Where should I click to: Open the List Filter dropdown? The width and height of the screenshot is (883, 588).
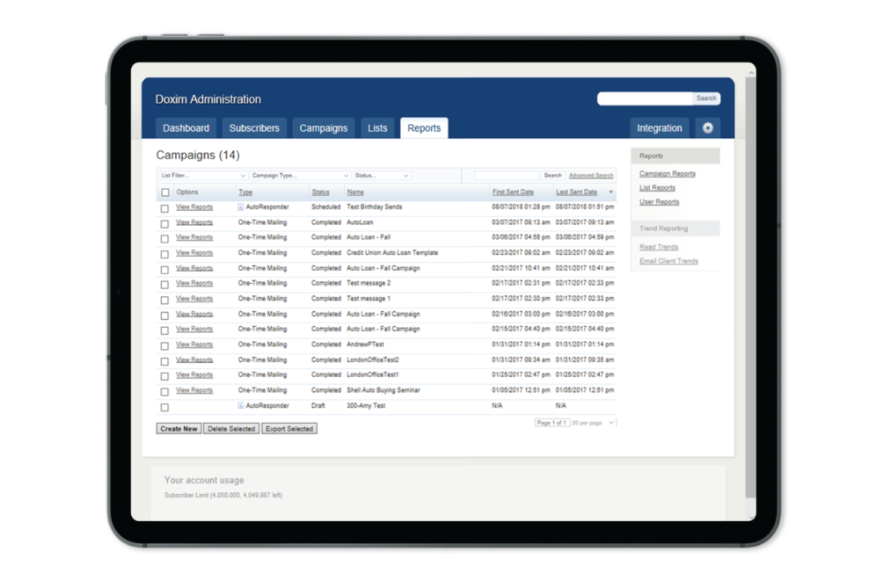click(x=203, y=175)
